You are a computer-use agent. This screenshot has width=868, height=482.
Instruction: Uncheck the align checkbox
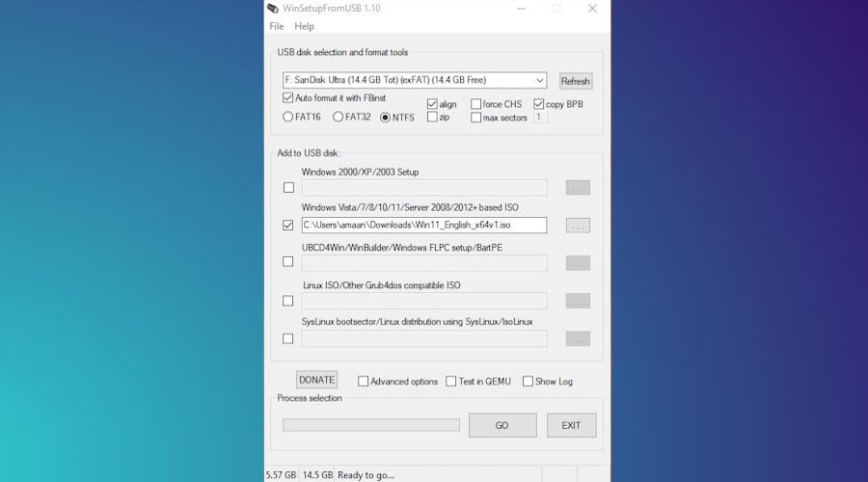point(432,104)
